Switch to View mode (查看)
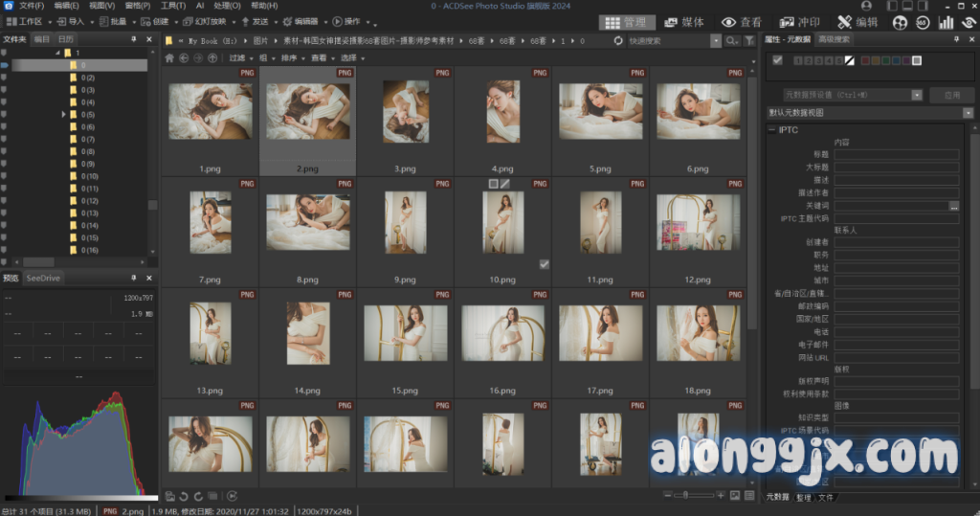Screen dimensions: 980x516 [x=742, y=22]
